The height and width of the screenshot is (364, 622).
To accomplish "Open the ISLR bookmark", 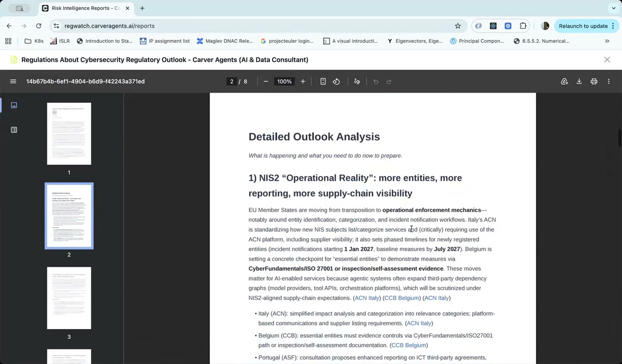I will click(x=60, y=41).
